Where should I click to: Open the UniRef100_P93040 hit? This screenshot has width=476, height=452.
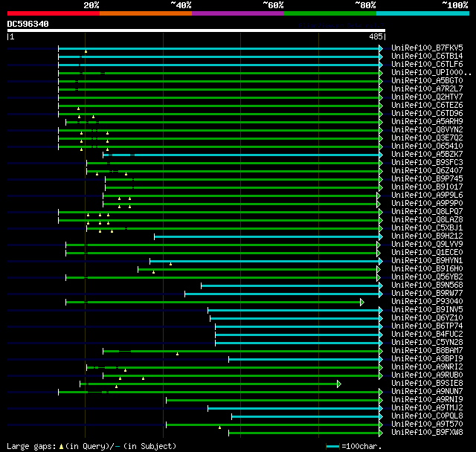point(427,302)
